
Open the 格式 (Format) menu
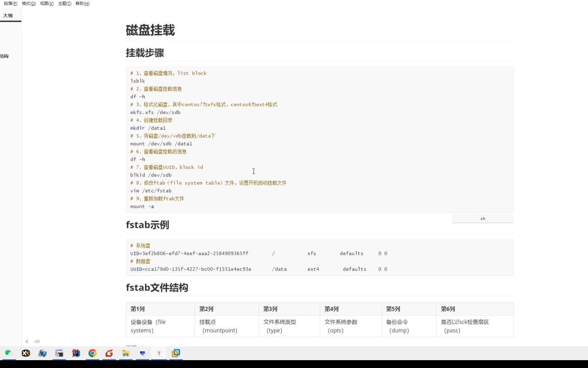29,3
